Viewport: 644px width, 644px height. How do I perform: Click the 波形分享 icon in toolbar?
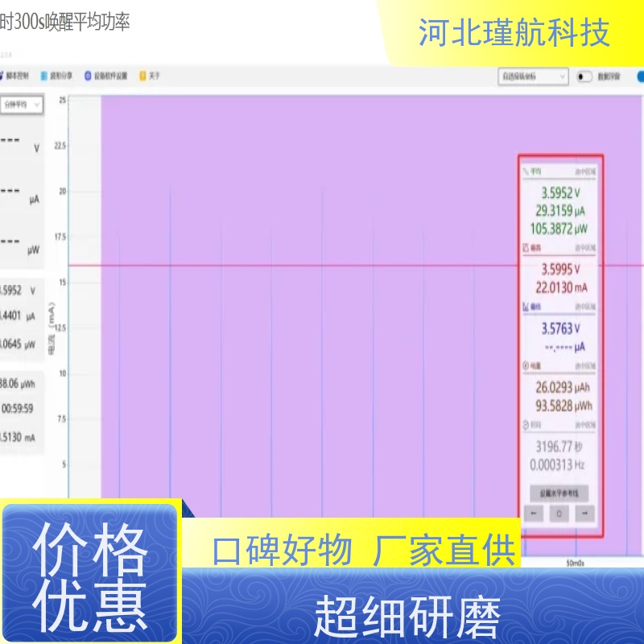(x=44, y=76)
